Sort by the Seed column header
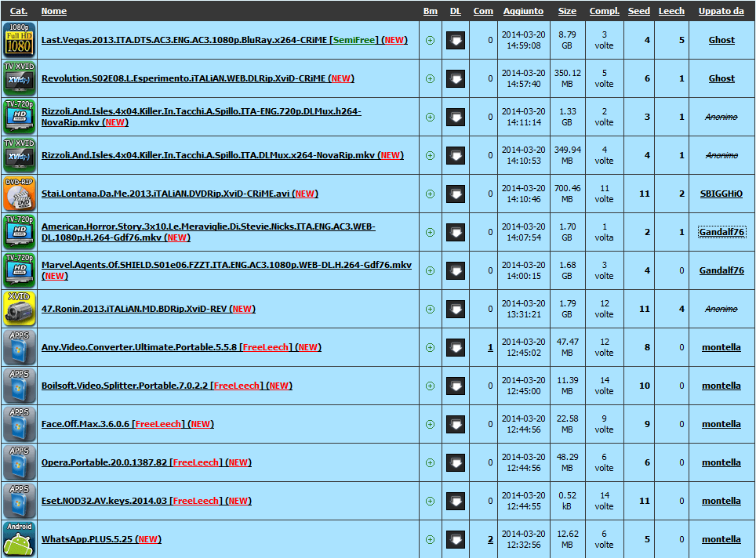Image resolution: width=756 pixels, height=558 pixels. 639,11
